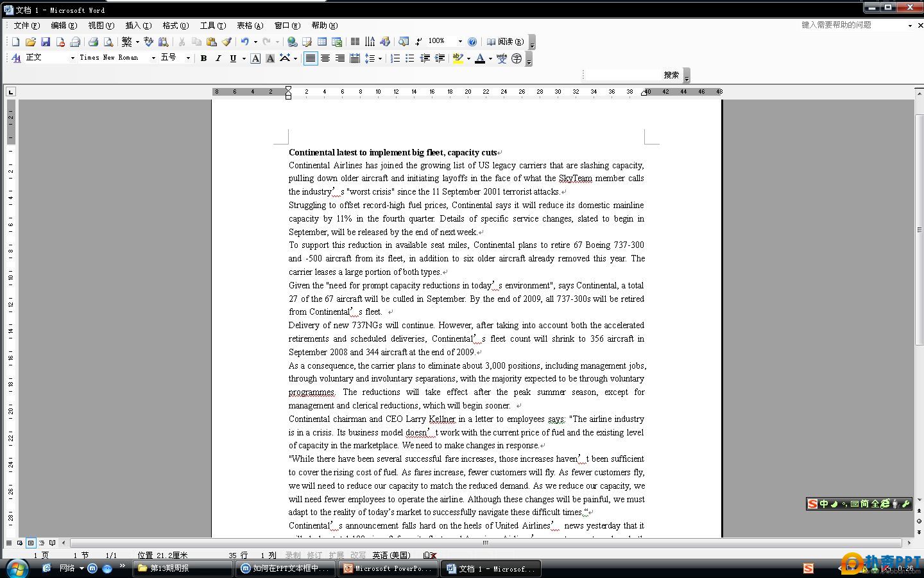The width and height of the screenshot is (924, 578).
Task: Set justified text alignment
Action: tap(311, 58)
